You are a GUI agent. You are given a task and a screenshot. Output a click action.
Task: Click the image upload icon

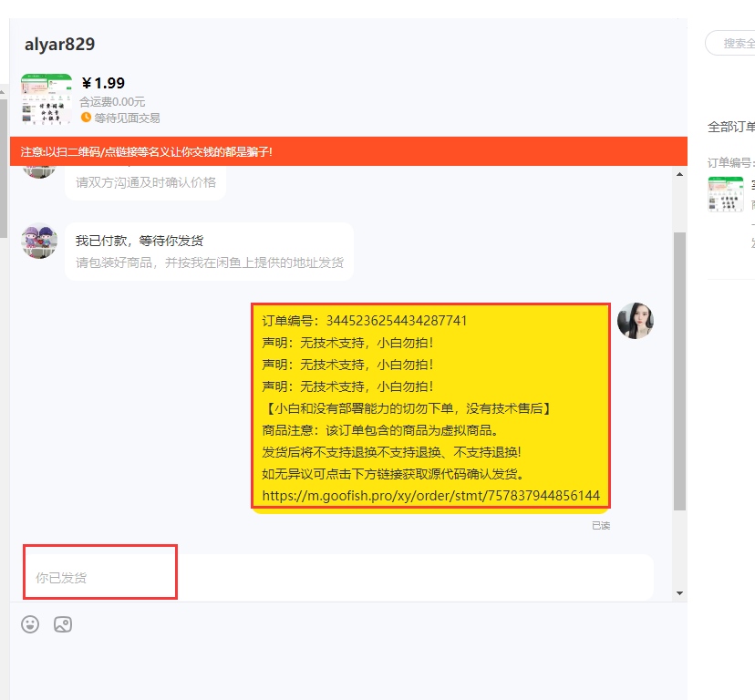click(x=62, y=624)
